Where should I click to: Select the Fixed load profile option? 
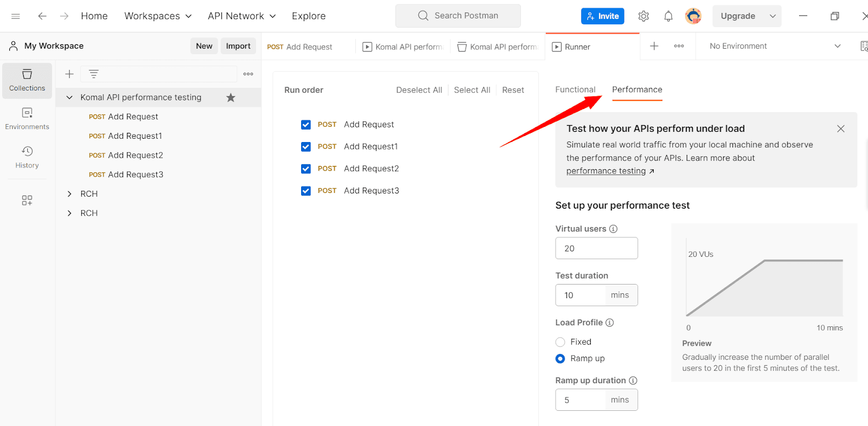[560, 342]
